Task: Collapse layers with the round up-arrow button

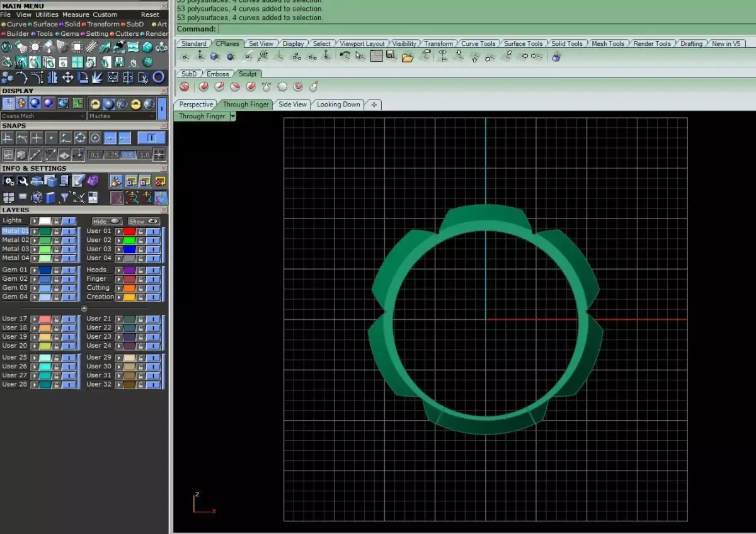Action: point(84,308)
